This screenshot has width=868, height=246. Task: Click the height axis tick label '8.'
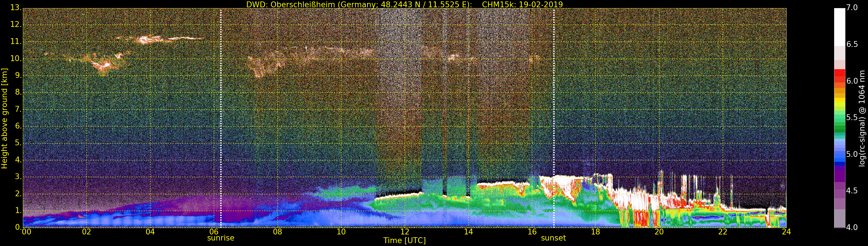[x=18, y=92]
